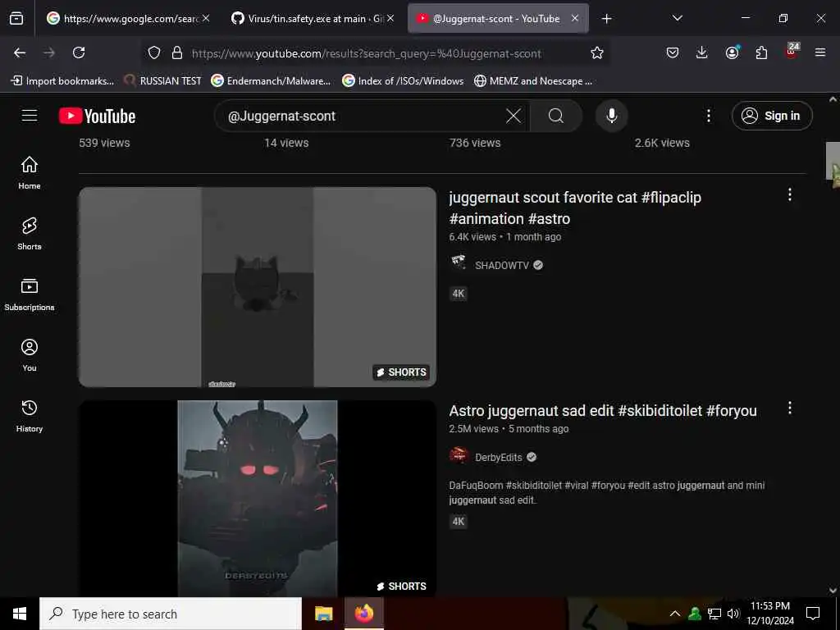
Task: Click the Windows taskbar search box
Action: [x=171, y=614]
